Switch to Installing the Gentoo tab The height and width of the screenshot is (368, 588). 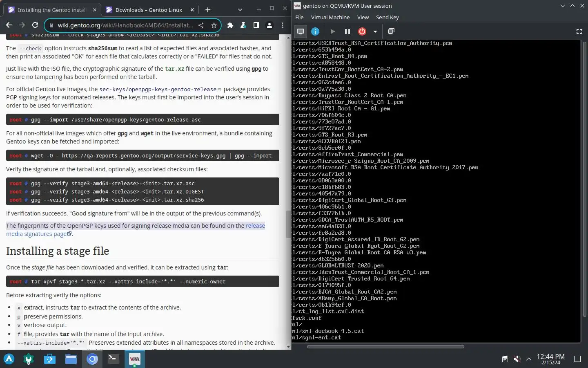53,10
